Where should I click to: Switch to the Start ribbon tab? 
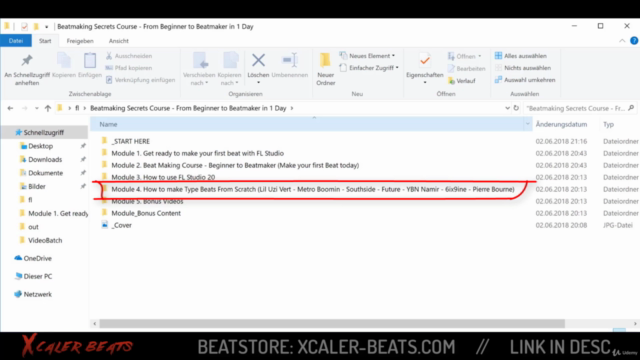(x=45, y=41)
